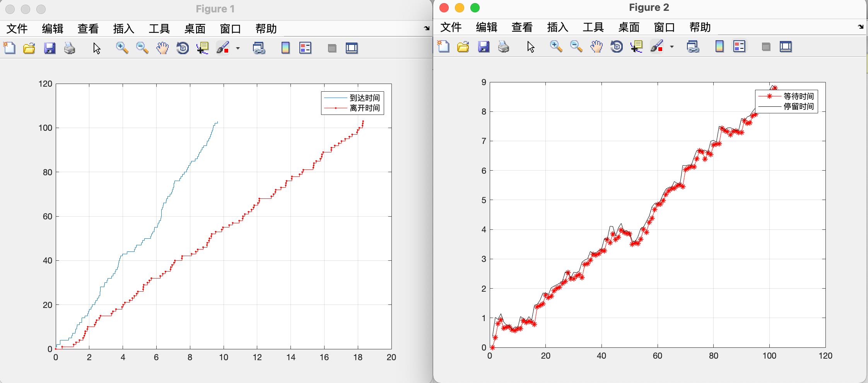868x383 pixels.
Task: Insert Colorbar in Figure 1
Action: click(285, 48)
